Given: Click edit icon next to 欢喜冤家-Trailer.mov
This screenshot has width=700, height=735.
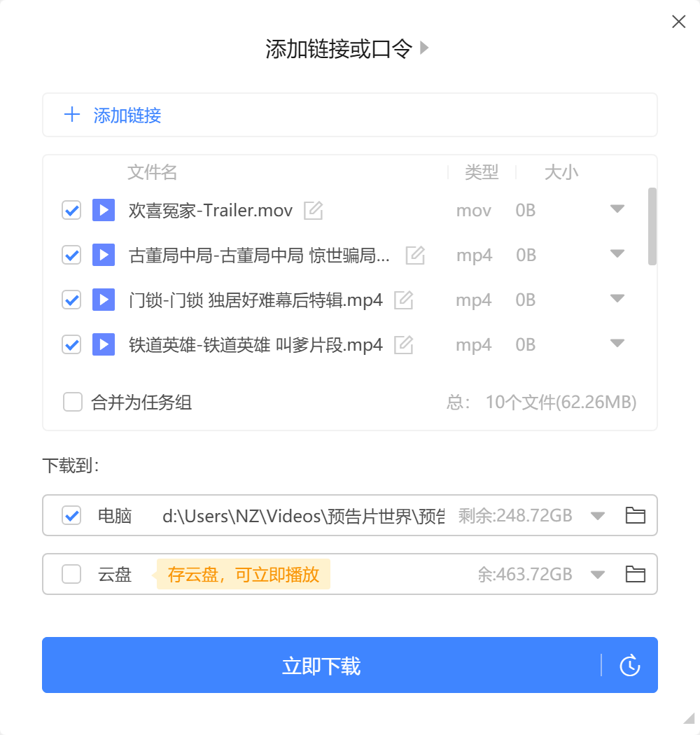Looking at the screenshot, I should click(x=313, y=210).
